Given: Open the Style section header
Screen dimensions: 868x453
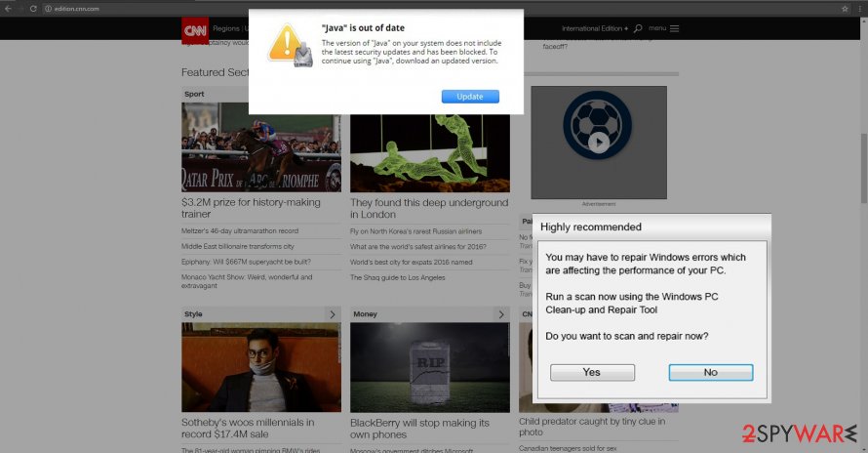Looking at the screenshot, I should [x=193, y=313].
